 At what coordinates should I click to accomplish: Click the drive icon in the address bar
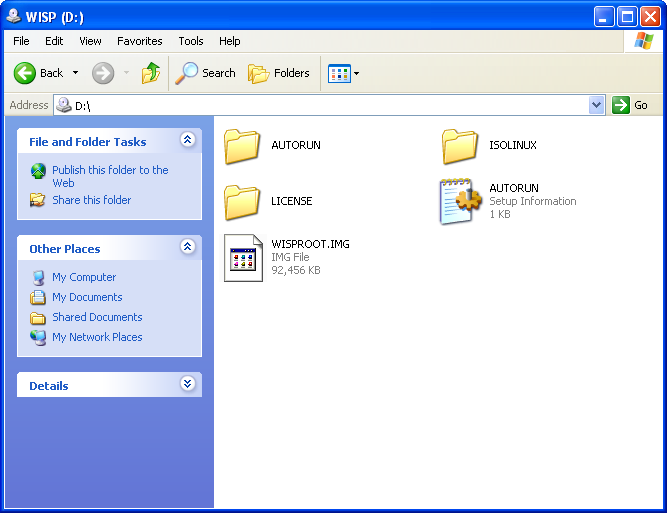pyautogui.click(x=64, y=105)
